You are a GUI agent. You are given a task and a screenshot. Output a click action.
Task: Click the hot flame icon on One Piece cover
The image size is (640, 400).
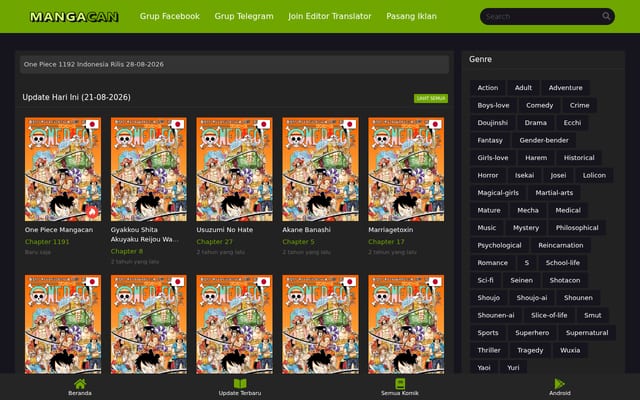click(x=92, y=212)
